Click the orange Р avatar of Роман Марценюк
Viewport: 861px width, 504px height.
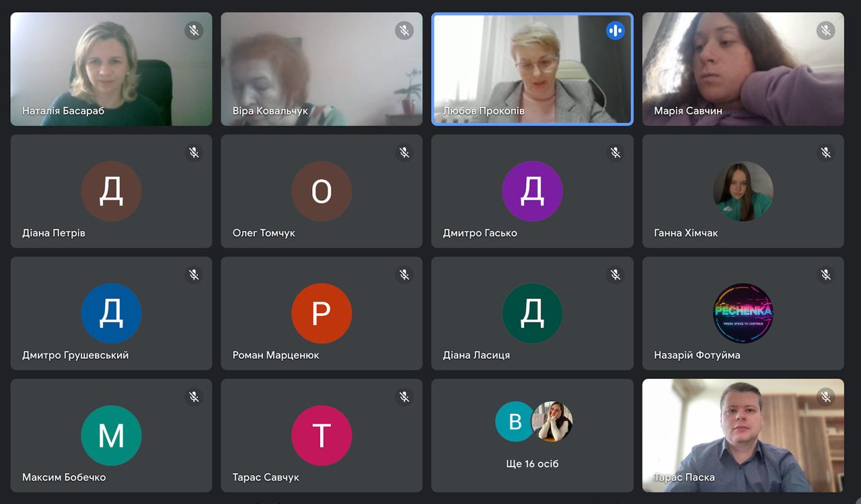coord(322,313)
